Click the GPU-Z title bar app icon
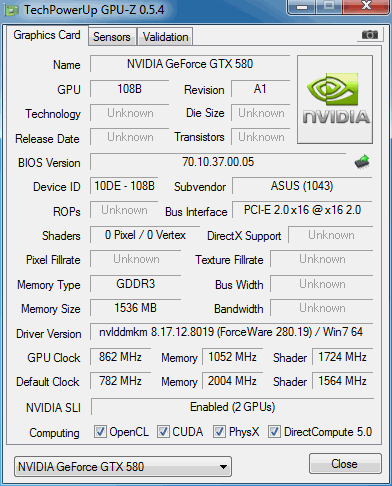The image size is (392, 486). click(12, 10)
